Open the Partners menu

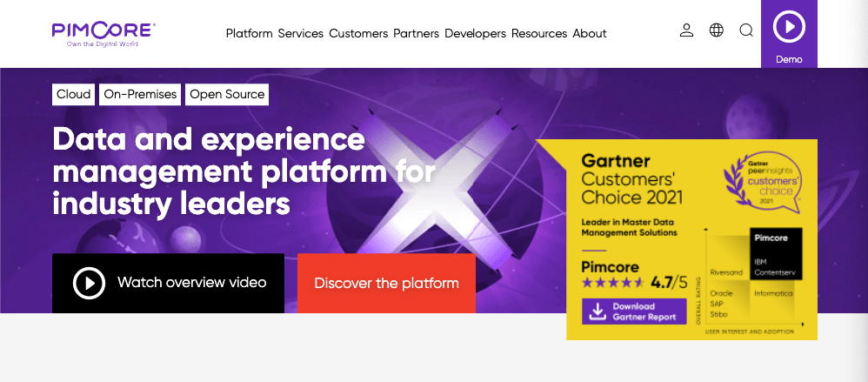[x=416, y=34]
